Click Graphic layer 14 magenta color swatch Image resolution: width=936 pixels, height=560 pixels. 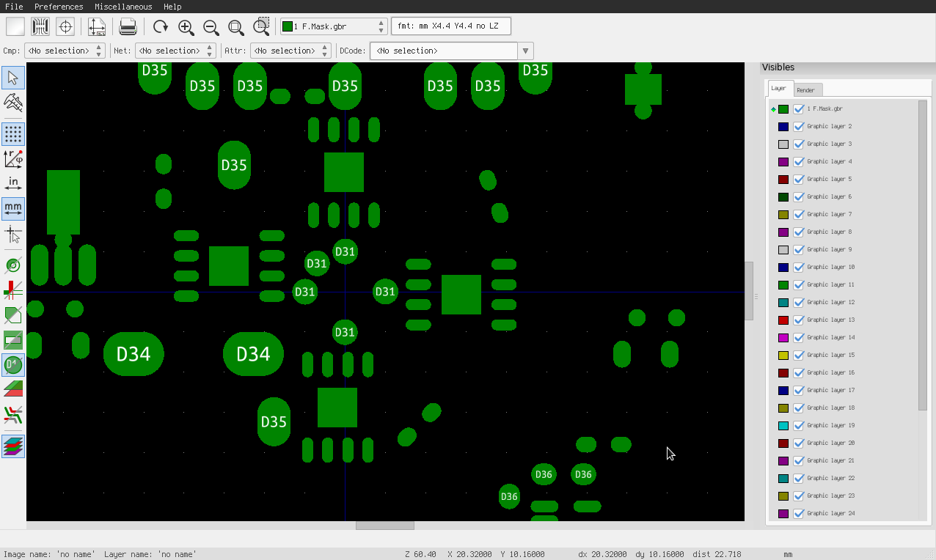tap(783, 338)
